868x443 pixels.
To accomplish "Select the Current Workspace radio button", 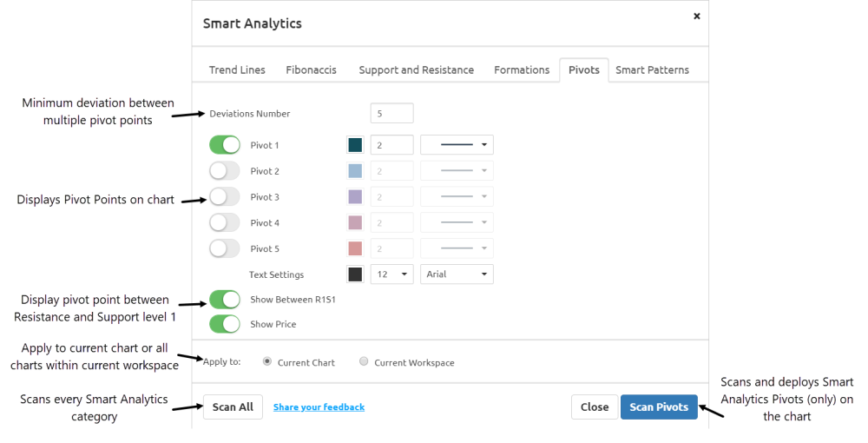I will coord(364,361).
